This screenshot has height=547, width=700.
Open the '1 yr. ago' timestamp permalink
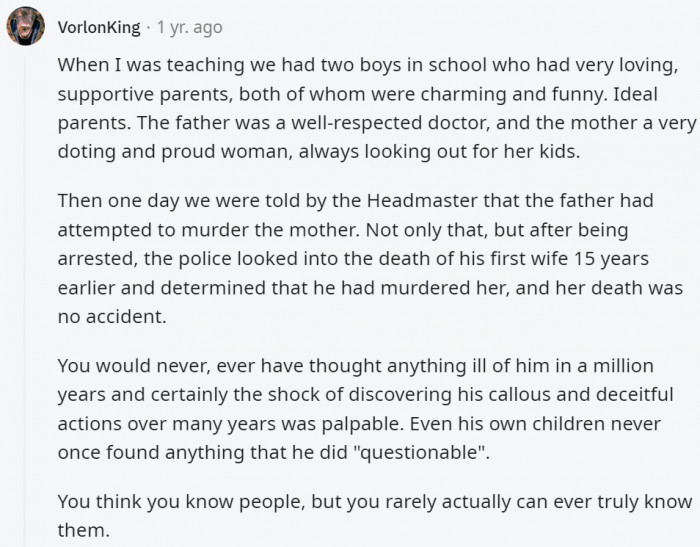coord(189,27)
